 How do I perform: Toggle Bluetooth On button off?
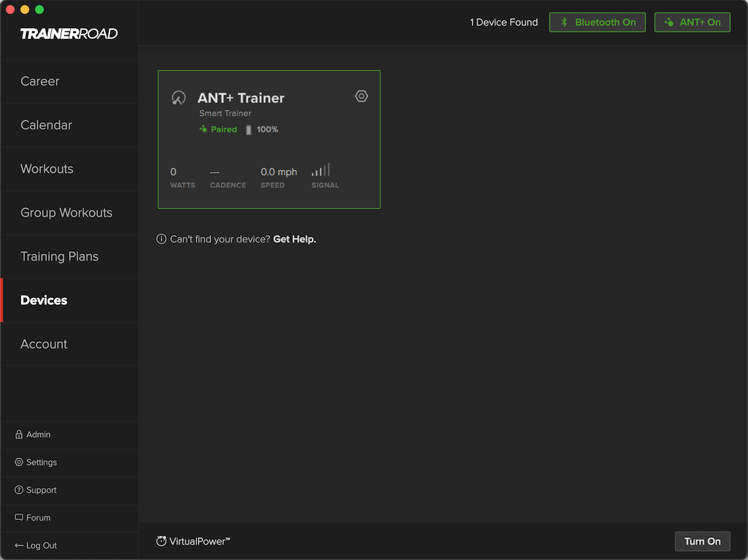point(598,23)
